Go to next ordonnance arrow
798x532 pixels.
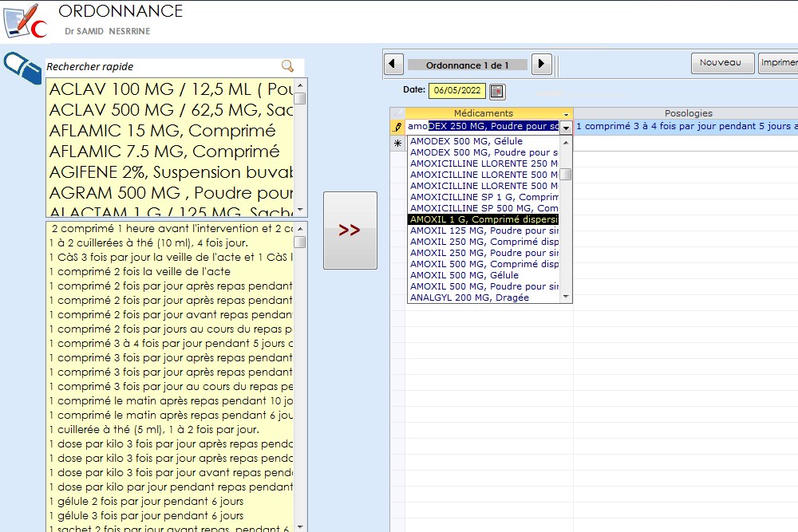click(x=541, y=64)
